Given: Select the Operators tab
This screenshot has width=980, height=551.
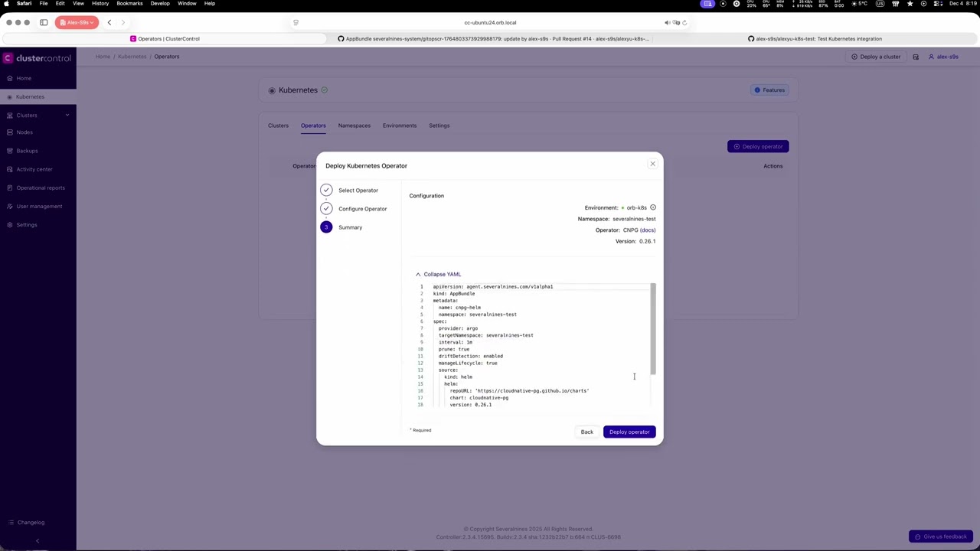Looking at the screenshot, I should click(x=313, y=126).
